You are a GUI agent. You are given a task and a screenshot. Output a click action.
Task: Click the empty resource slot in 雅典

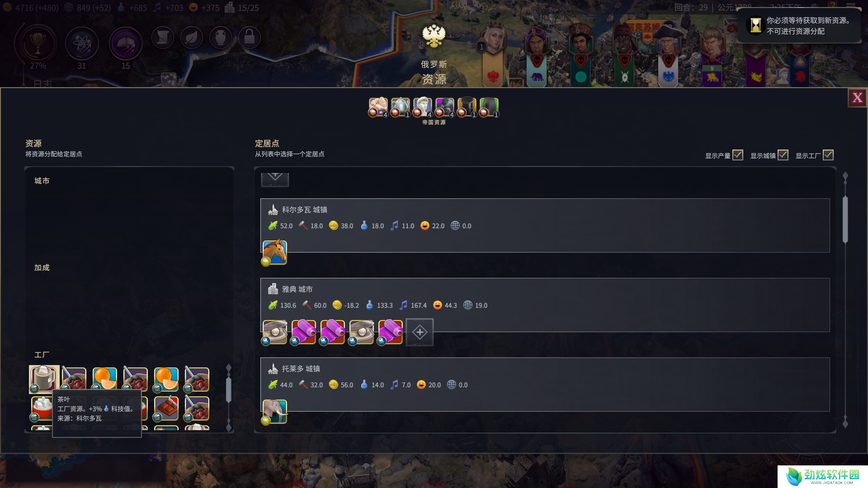(x=420, y=332)
